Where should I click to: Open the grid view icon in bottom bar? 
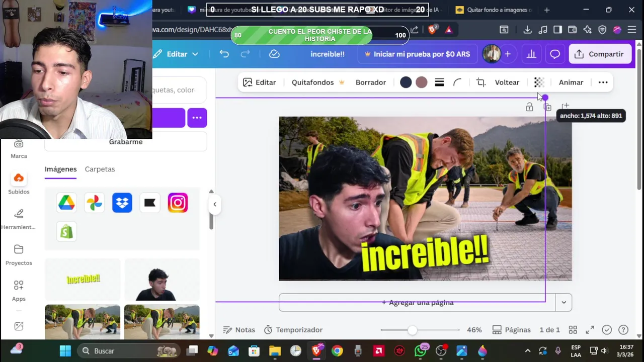click(x=573, y=330)
